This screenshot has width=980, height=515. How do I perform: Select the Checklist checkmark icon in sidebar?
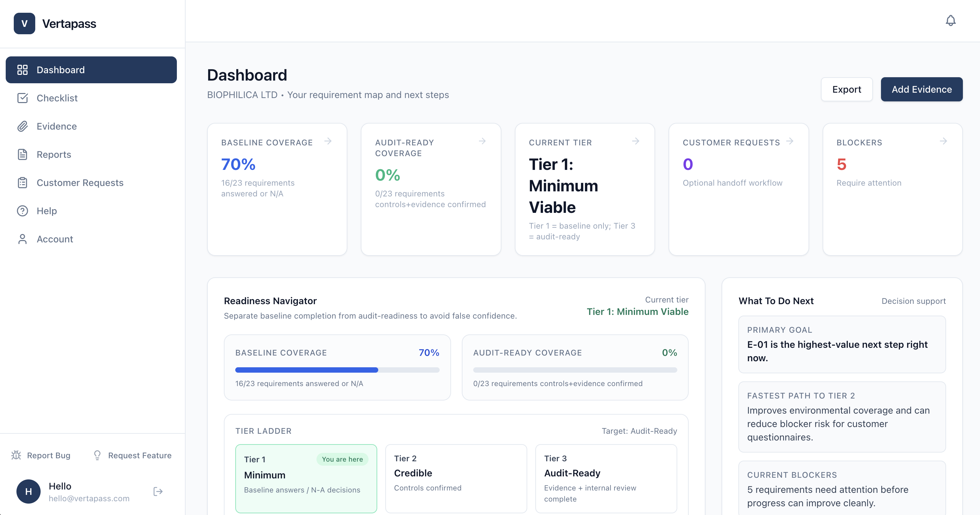pyautogui.click(x=23, y=98)
